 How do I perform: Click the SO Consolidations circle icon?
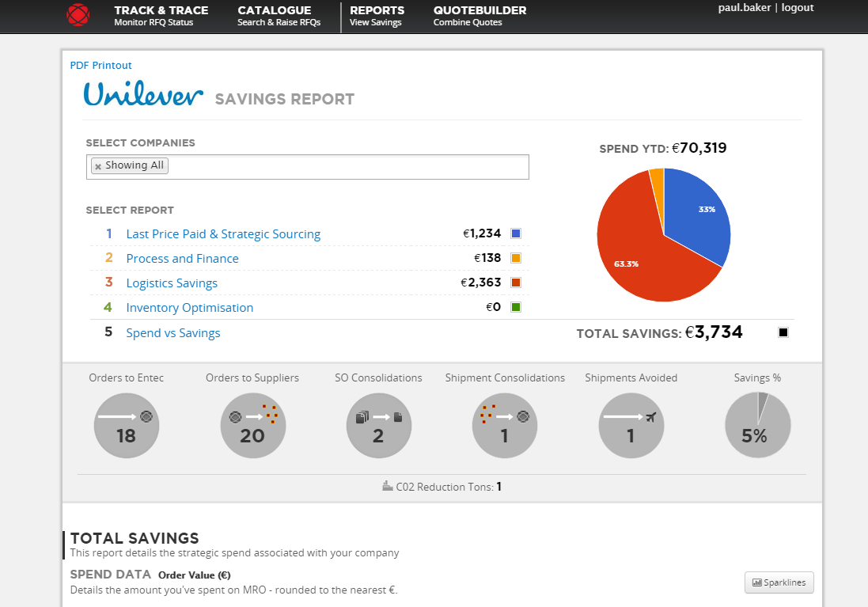tap(378, 426)
